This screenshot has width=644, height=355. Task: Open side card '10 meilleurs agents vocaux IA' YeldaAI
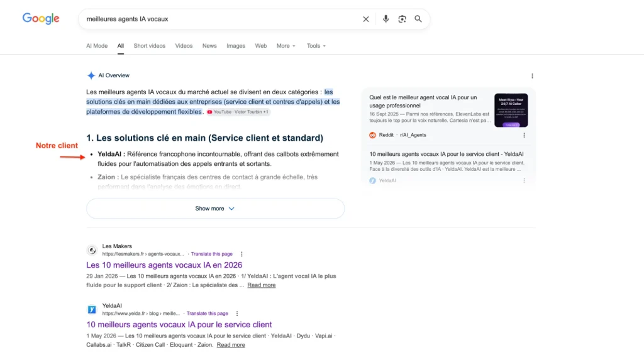coord(447,155)
